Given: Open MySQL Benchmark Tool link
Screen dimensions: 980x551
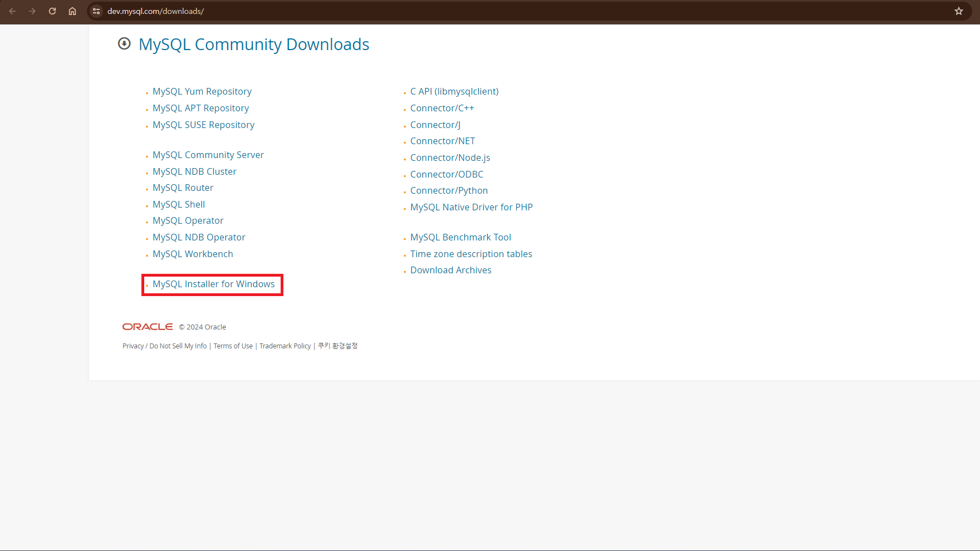Looking at the screenshot, I should [x=460, y=237].
